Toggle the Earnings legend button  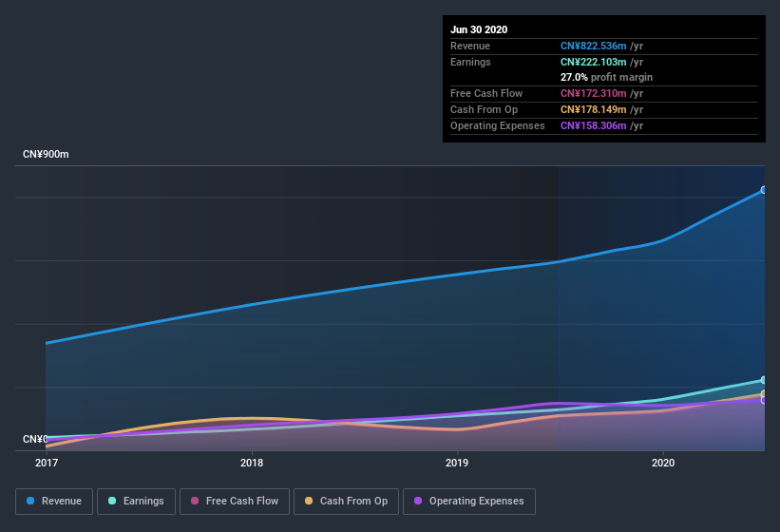[136, 502]
